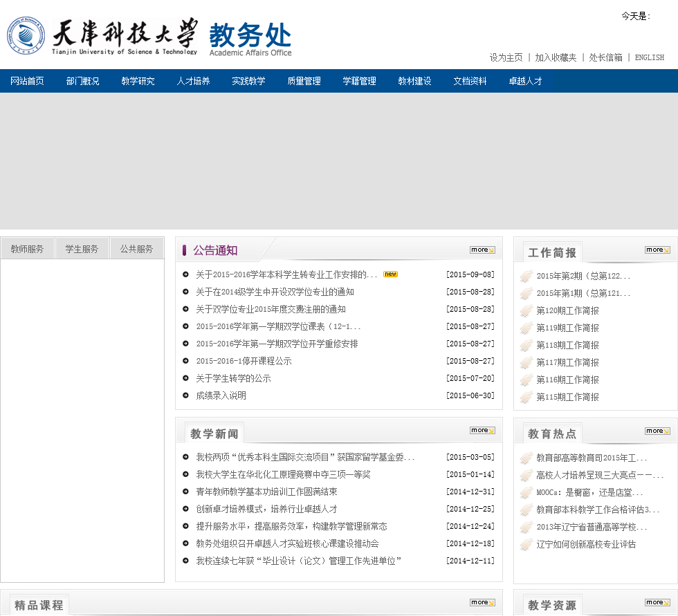The image size is (678, 616).
Task: Click the university round logo emblem
Action: coord(26,36)
